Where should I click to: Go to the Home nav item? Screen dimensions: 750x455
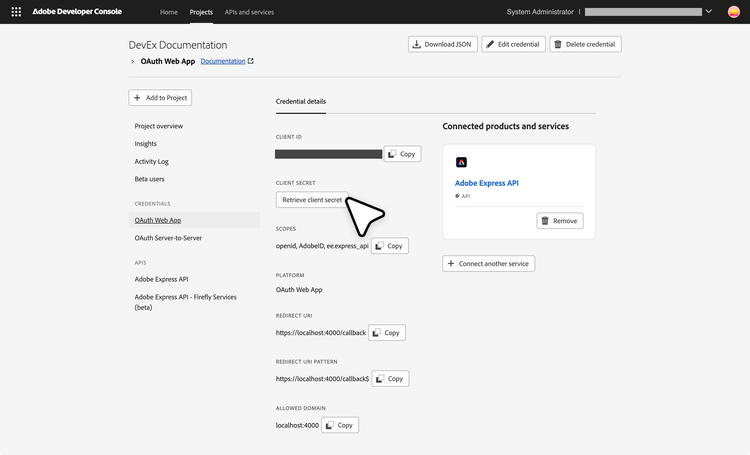(x=168, y=12)
